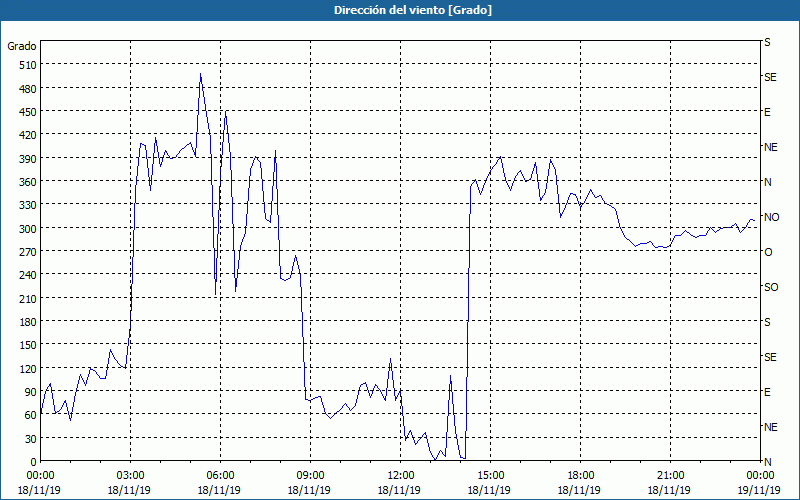This screenshot has height=500, width=800.
Task: Click the 00:00 label dated 19/11/19
Action: 760,476
